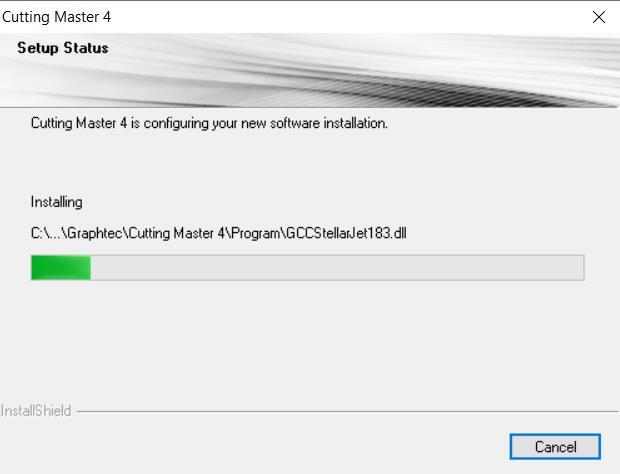The height and width of the screenshot is (474, 620).
Task: Click the horizontal line beside InstallShield
Action: pyautogui.click(x=347, y=412)
